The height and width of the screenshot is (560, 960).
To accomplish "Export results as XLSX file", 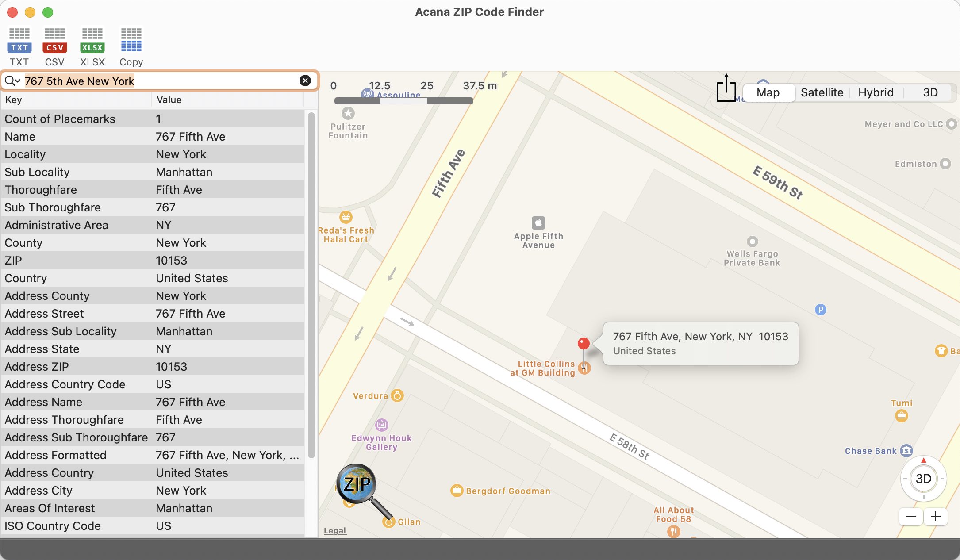I will [92, 47].
